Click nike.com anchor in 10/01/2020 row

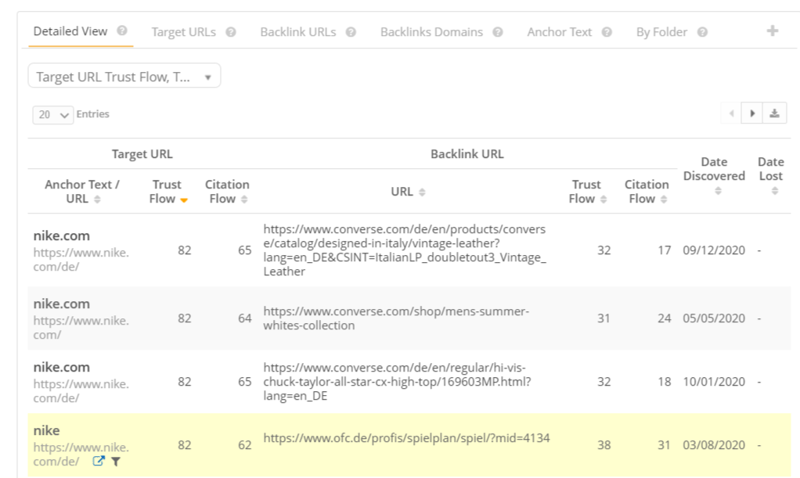pyautogui.click(x=61, y=367)
